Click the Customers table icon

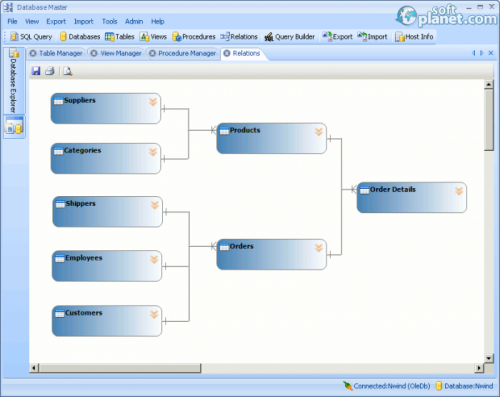(60, 313)
